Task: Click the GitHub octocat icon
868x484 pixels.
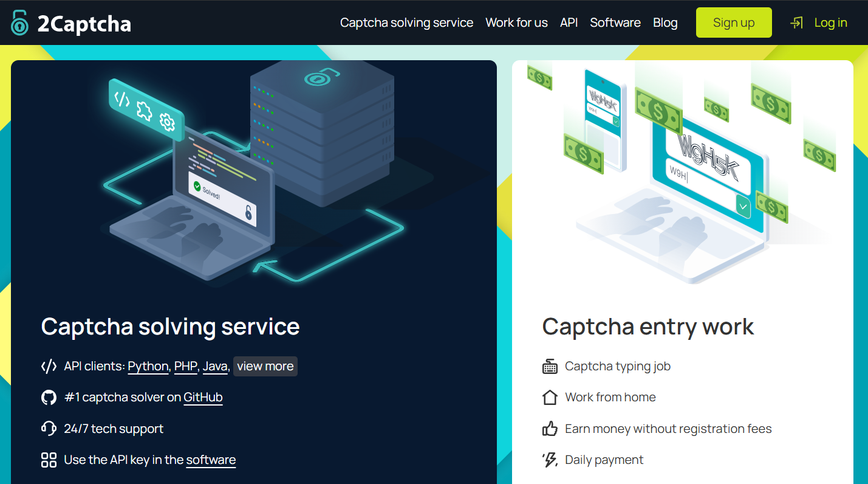Action: coord(49,398)
